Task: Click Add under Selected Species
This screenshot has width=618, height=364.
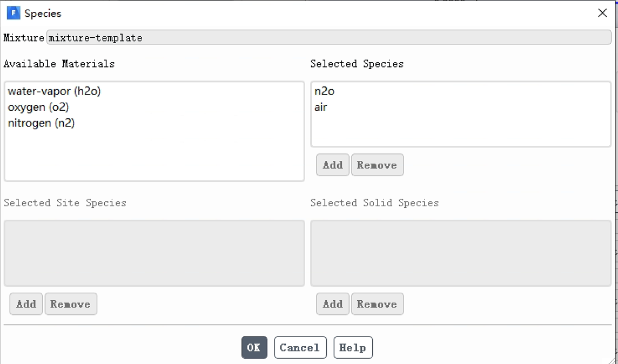Action: [333, 165]
